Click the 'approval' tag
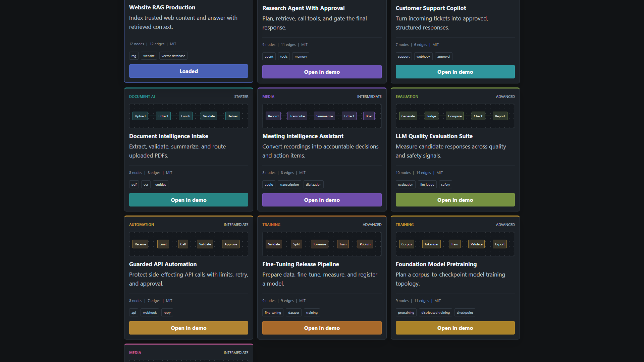This screenshot has height=362, width=644. click(444, 57)
